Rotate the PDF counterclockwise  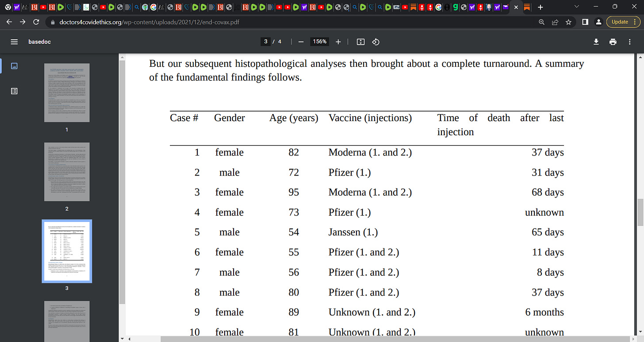coord(376,42)
